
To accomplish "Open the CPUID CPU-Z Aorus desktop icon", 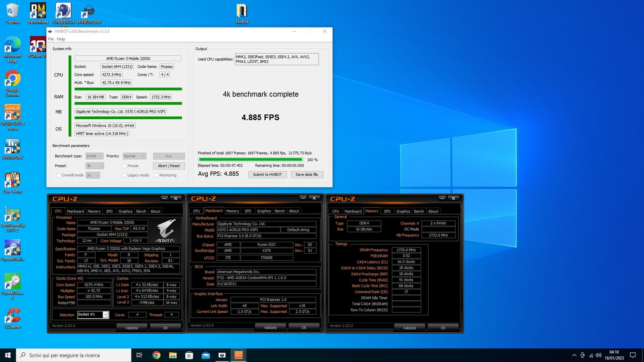I will click(12, 117).
